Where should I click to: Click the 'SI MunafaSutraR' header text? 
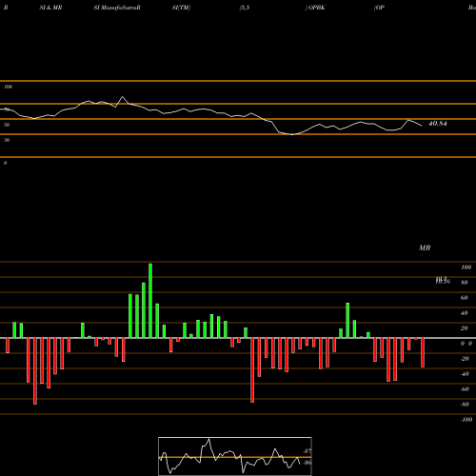click(x=117, y=8)
